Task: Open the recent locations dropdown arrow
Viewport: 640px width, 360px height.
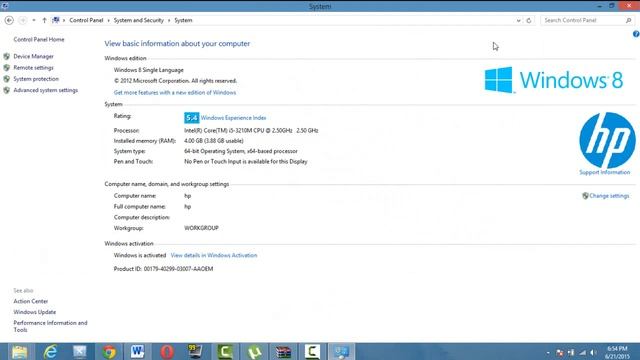Action: (34, 20)
